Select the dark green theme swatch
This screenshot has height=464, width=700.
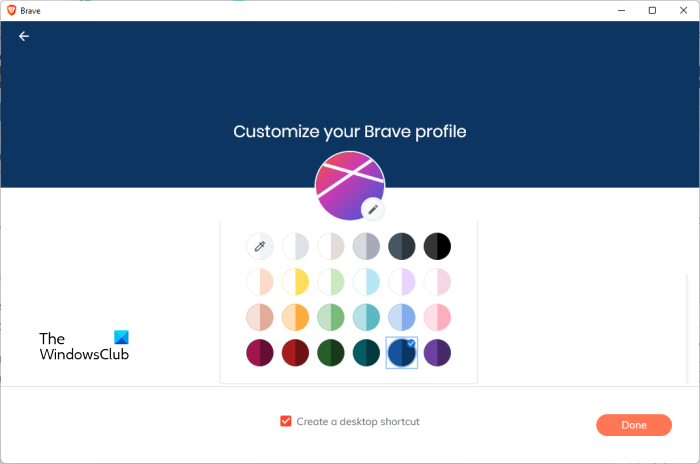331,353
